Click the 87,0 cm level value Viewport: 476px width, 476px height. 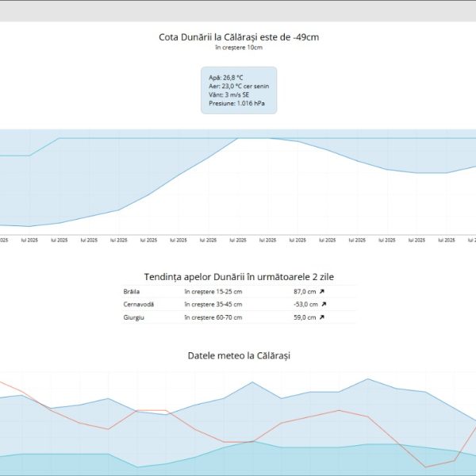click(305, 291)
